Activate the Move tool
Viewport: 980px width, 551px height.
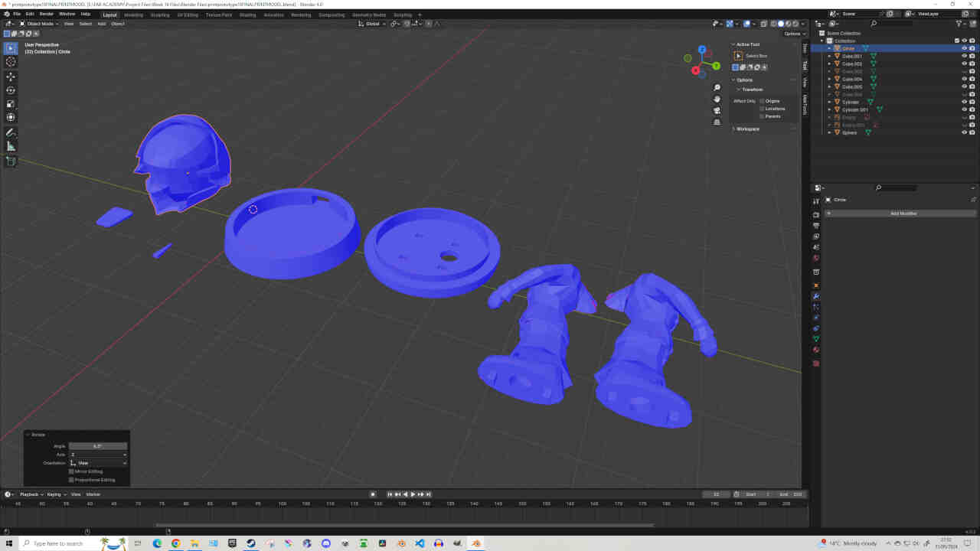coord(11,77)
